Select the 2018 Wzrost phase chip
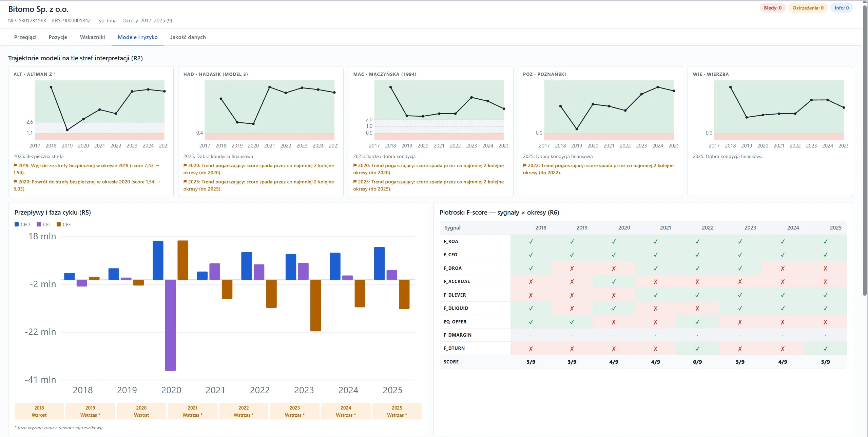The height and width of the screenshot is (437, 868). (x=39, y=411)
